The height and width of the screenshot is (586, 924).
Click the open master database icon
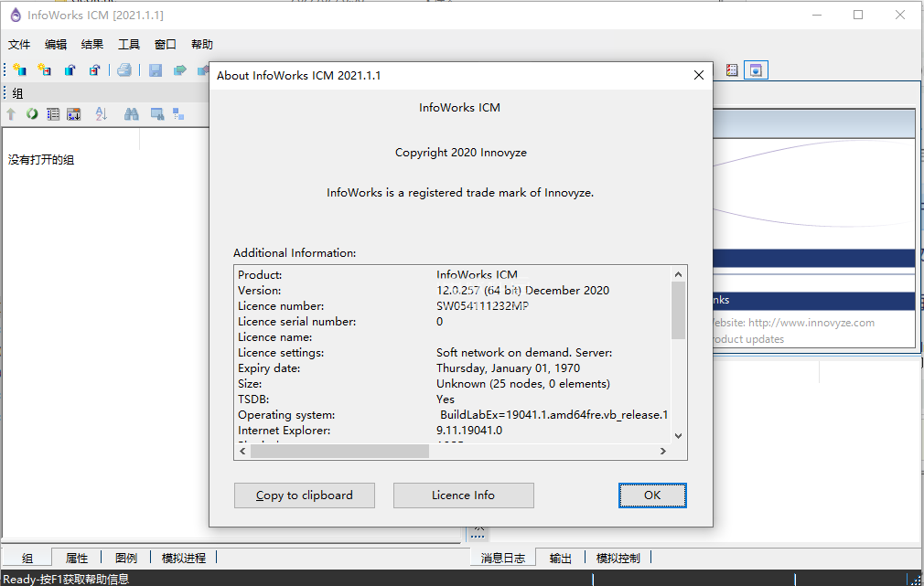point(70,70)
